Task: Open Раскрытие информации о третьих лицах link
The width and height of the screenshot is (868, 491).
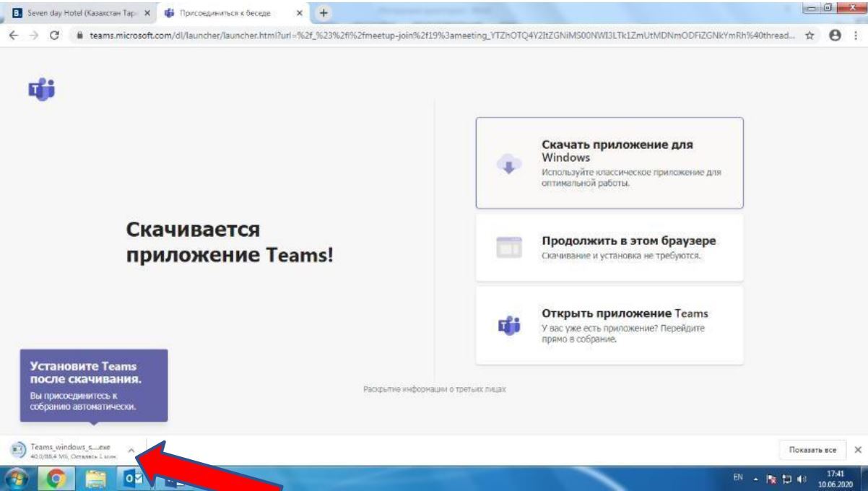Action: 434,390
